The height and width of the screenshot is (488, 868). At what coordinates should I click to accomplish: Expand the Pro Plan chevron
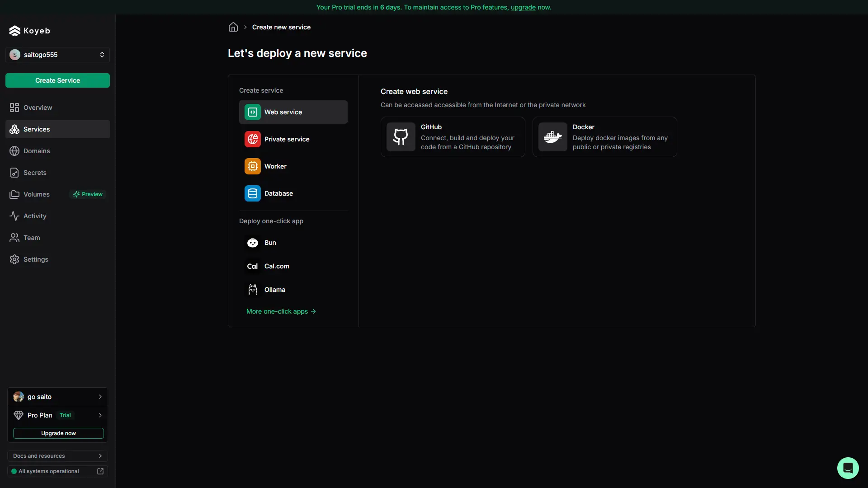click(x=100, y=415)
